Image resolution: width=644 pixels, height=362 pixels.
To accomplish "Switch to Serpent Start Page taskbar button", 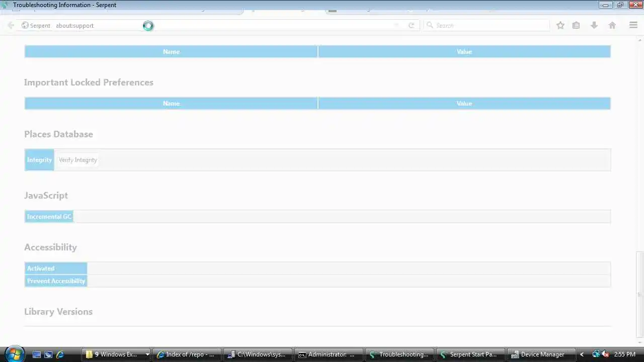I will (470, 354).
